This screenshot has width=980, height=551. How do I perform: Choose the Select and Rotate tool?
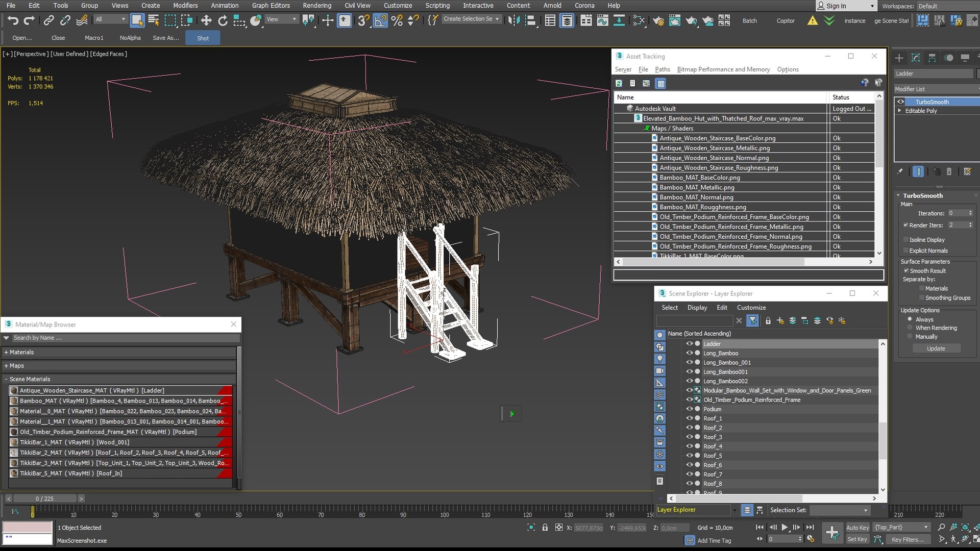click(223, 20)
